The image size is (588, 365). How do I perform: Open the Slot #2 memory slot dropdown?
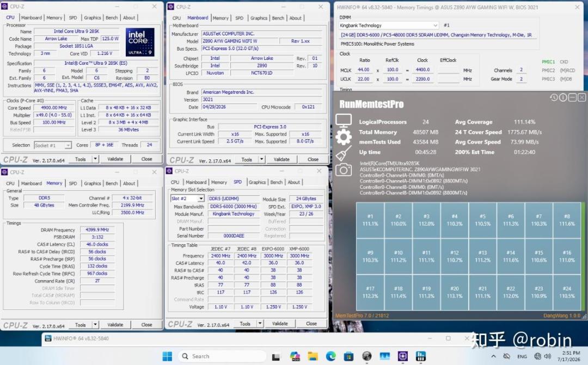[187, 198]
